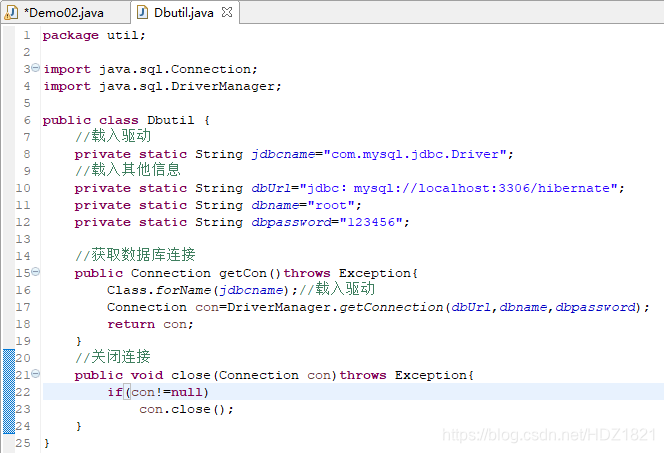664x453 pixels.
Task: Collapse the close method at line 21
Action: [36, 373]
